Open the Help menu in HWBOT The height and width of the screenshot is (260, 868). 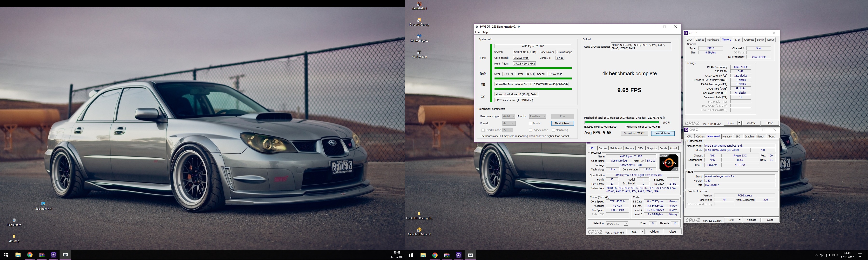pyautogui.click(x=485, y=32)
